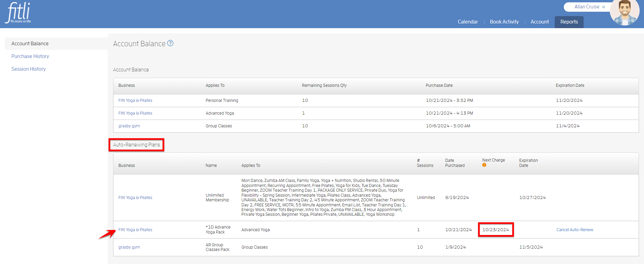
Task: Click the Date Purchased column header
Action: (x=455, y=163)
